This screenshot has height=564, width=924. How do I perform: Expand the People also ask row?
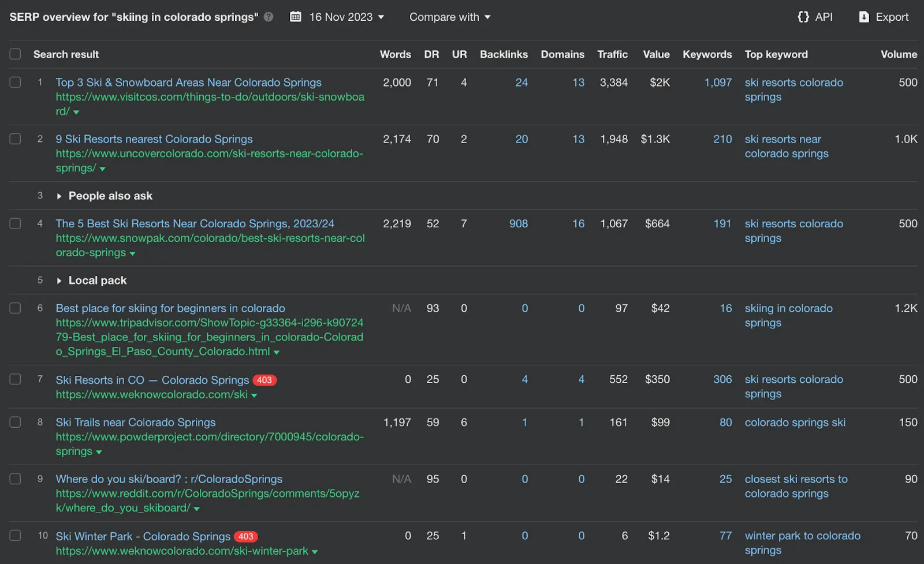point(59,196)
